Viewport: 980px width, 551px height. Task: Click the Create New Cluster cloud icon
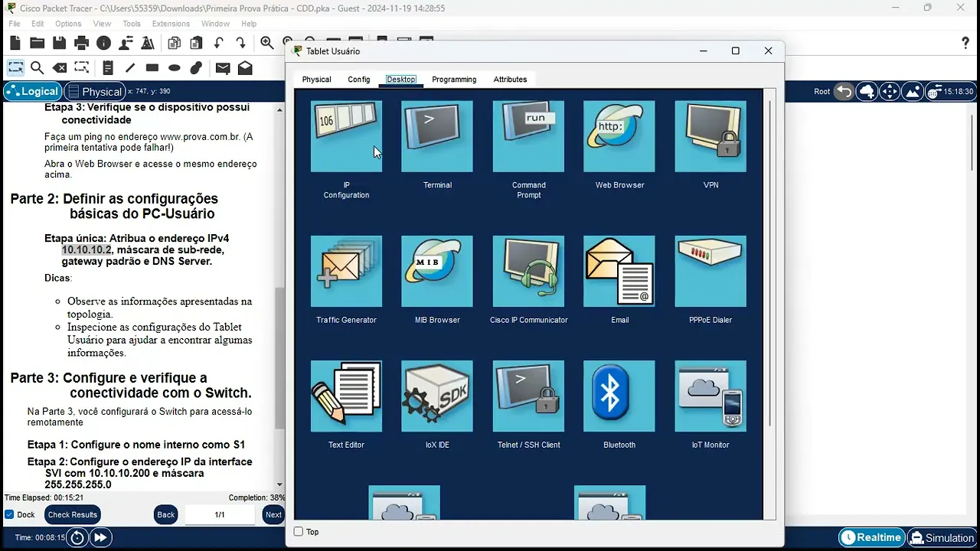click(x=867, y=91)
